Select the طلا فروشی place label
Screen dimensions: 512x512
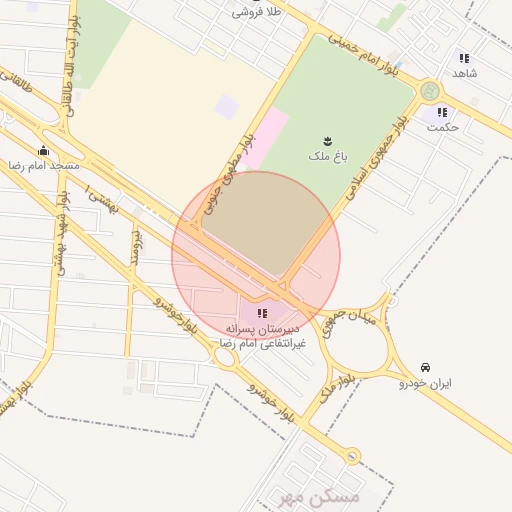(x=256, y=13)
